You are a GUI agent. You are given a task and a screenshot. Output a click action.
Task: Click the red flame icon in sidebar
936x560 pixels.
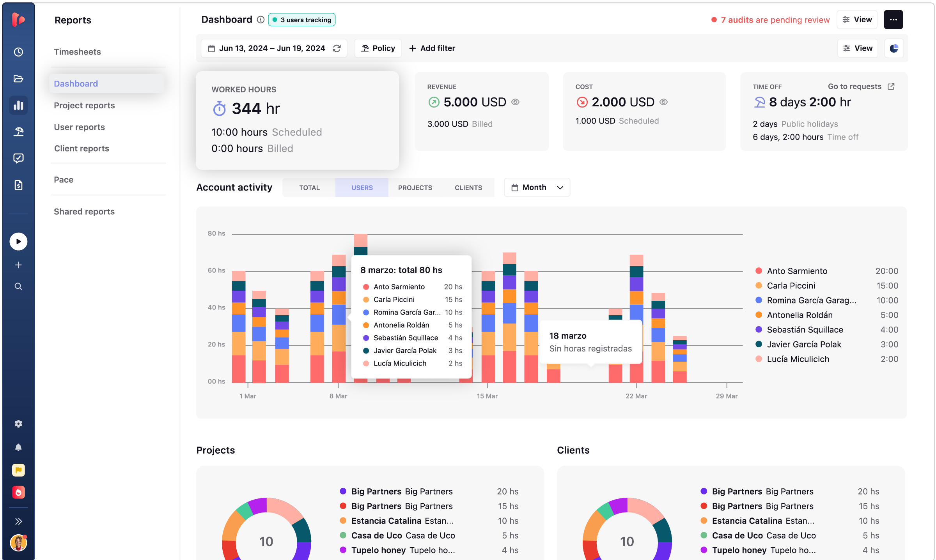click(18, 492)
